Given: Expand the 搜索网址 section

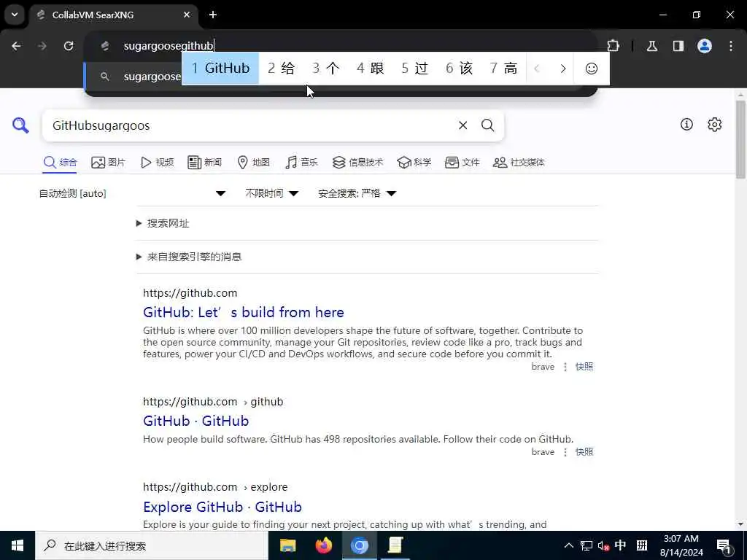Looking at the screenshot, I should tap(163, 223).
